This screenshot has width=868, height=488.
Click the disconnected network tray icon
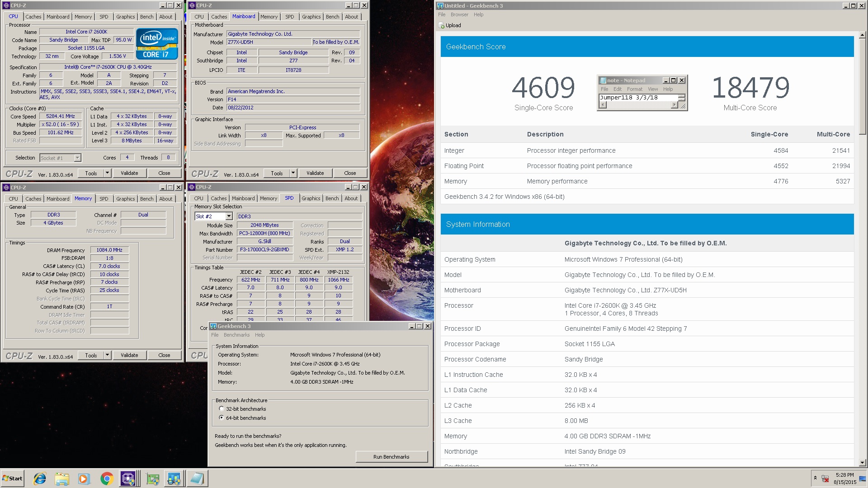(x=825, y=479)
